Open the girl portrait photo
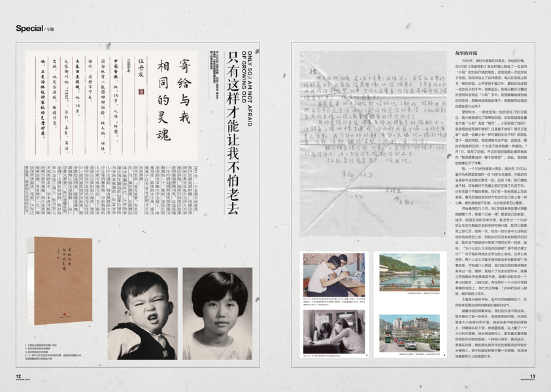This screenshot has width=551, height=392. click(x=218, y=314)
